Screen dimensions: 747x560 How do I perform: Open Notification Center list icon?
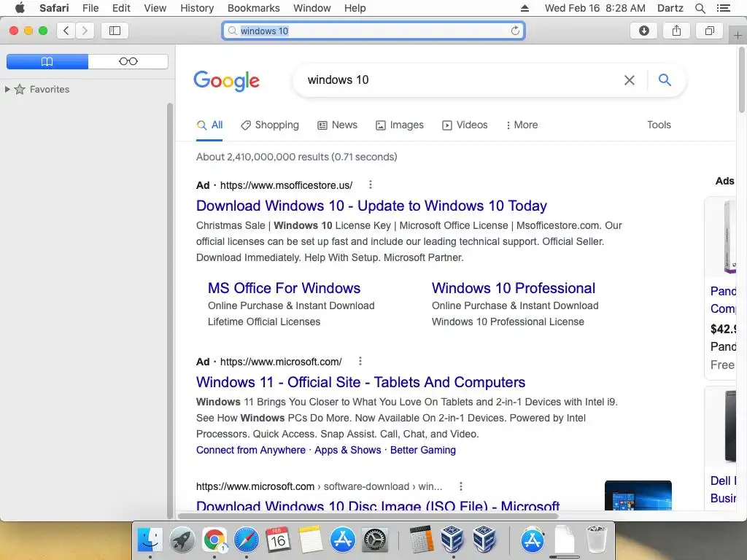pyautogui.click(x=723, y=8)
